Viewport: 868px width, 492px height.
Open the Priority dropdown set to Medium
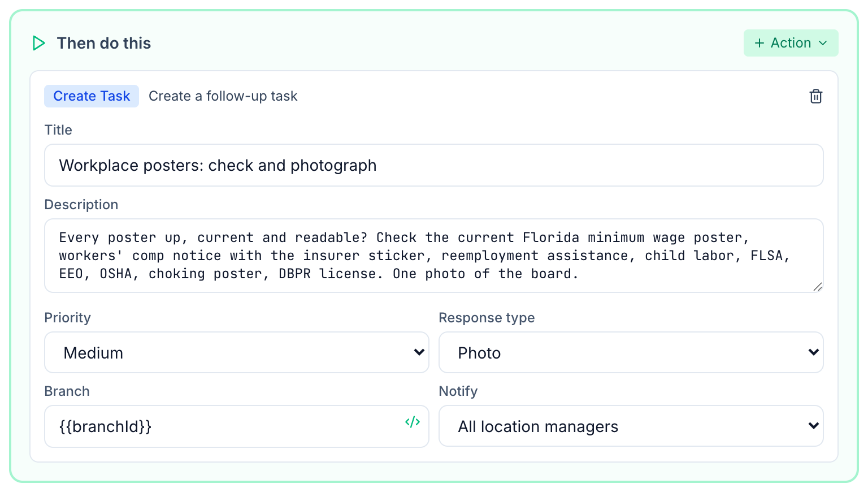point(237,352)
